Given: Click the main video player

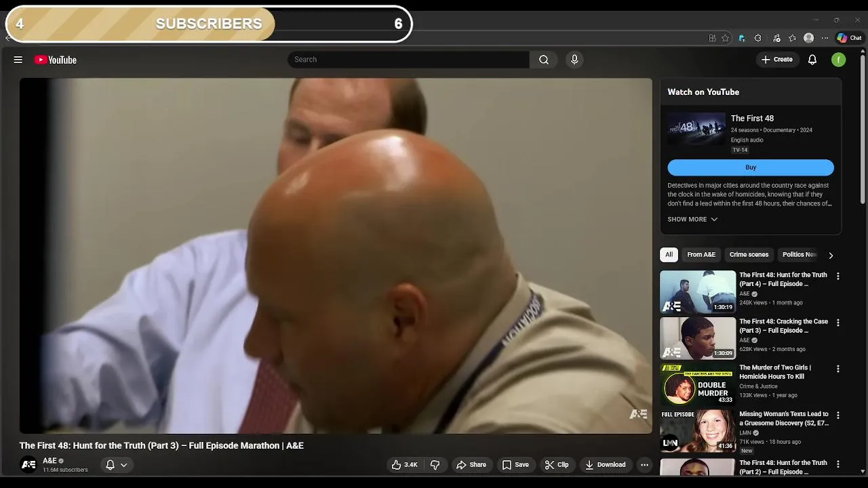Looking at the screenshot, I should pos(336,256).
